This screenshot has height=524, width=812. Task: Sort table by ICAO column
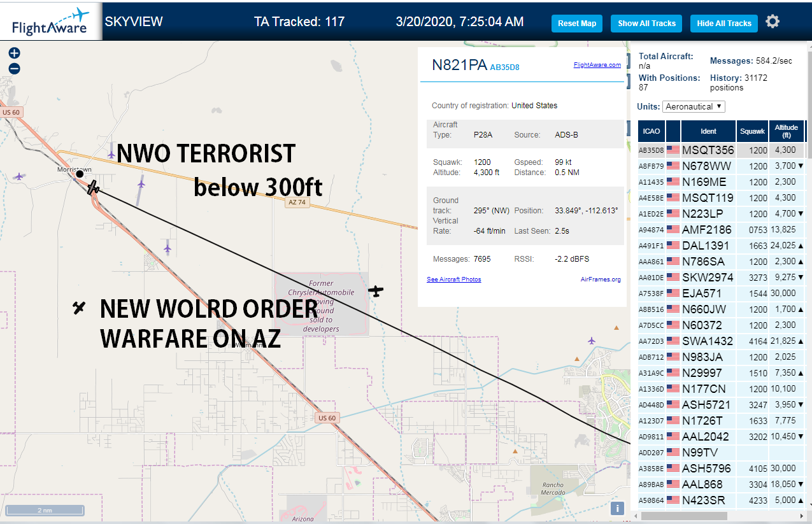click(x=652, y=131)
